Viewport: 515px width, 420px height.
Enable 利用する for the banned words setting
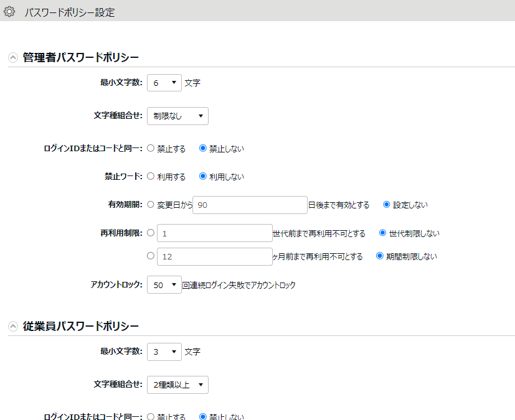pyautogui.click(x=149, y=176)
